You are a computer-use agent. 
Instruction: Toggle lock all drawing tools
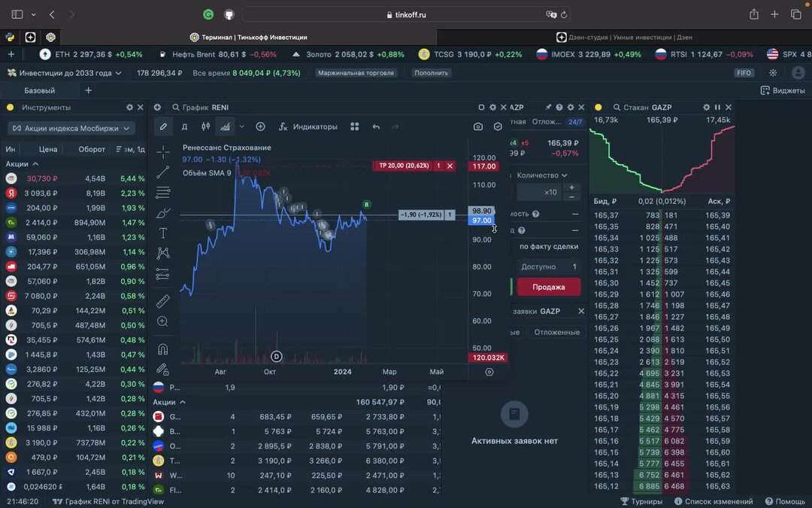pos(162,369)
